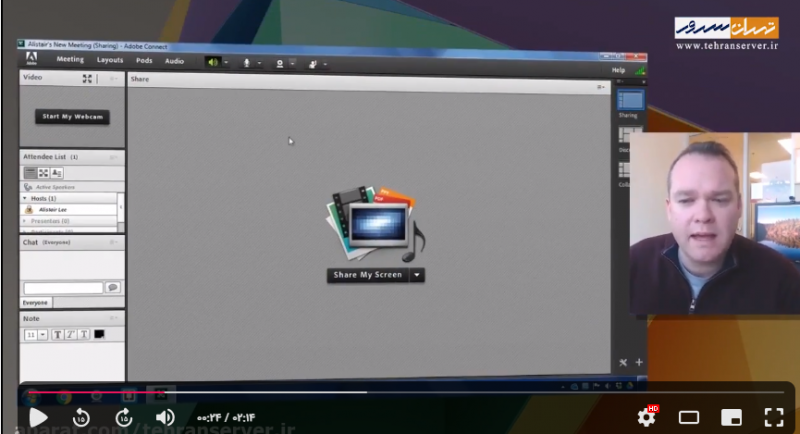Maximize the Video pod with fullscreen icon

88,78
